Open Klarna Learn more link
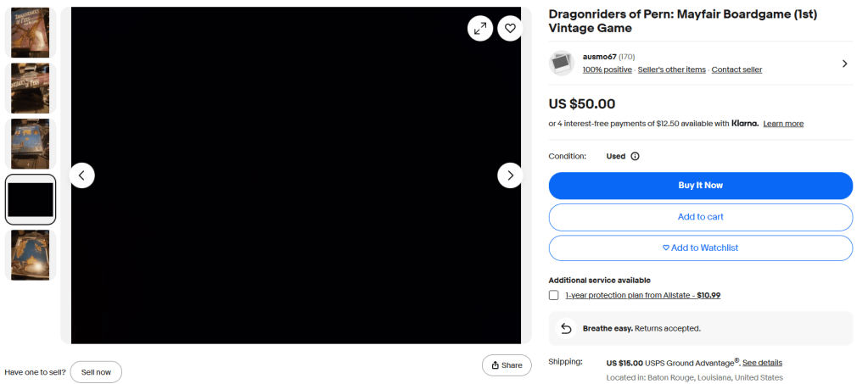This screenshot has height=384, width=868. [783, 124]
